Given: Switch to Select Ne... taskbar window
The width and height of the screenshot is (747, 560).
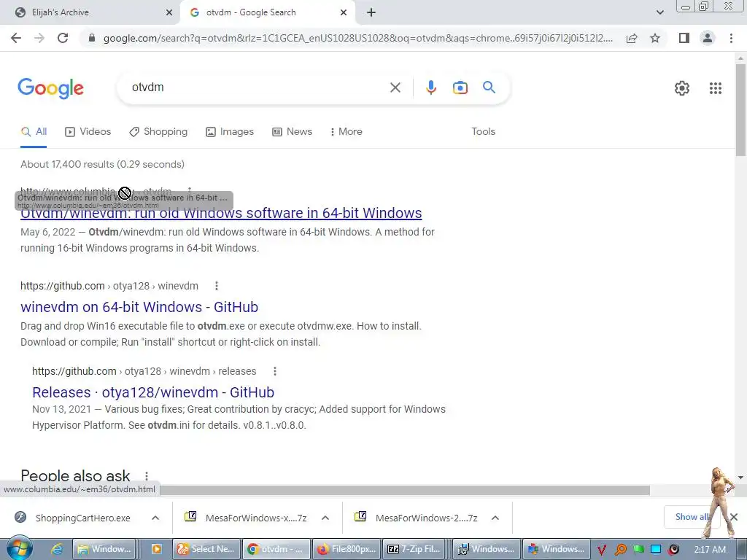Looking at the screenshot, I should click(206, 549).
